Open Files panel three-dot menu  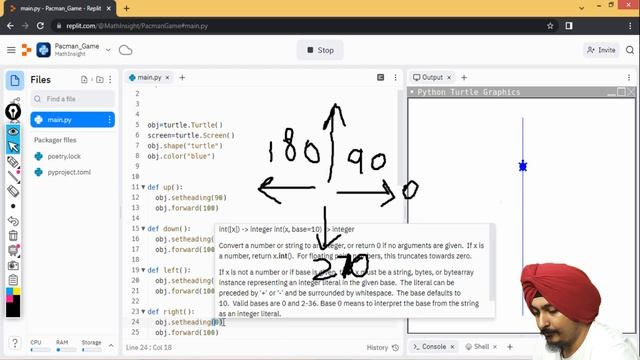tap(110, 80)
